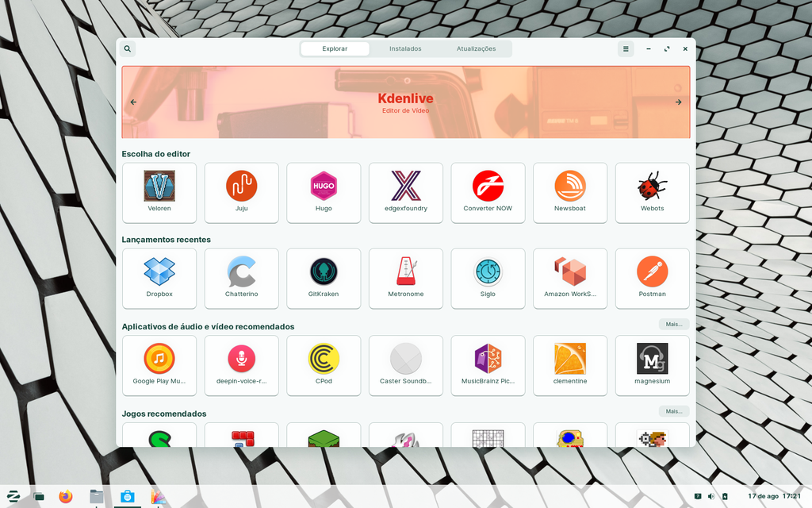Open Converter NOW from editor's picks

pos(488,193)
